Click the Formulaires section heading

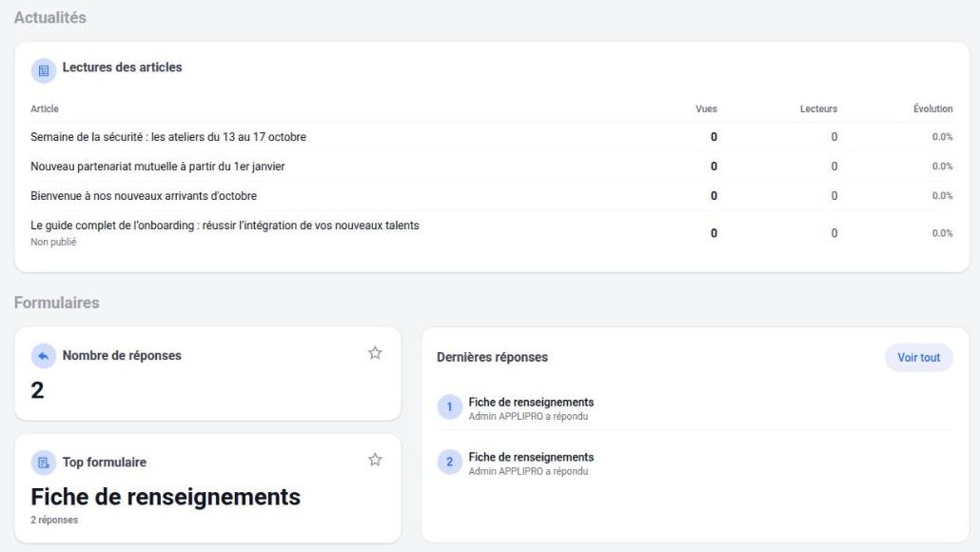[57, 303]
